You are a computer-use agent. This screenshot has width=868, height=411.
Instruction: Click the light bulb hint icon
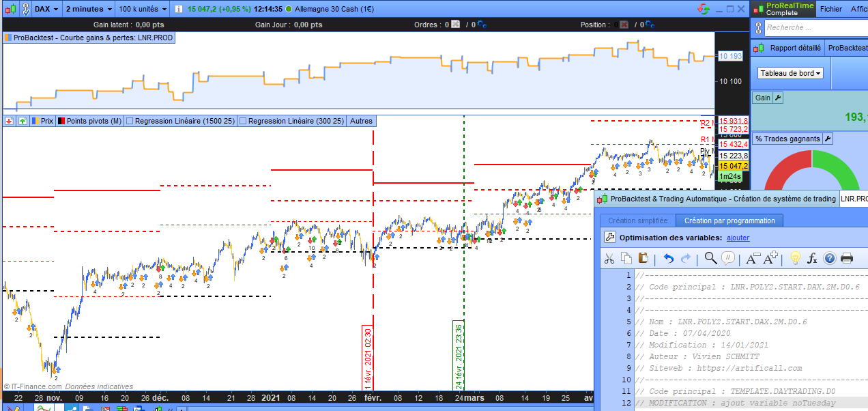pyautogui.click(x=795, y=258)
